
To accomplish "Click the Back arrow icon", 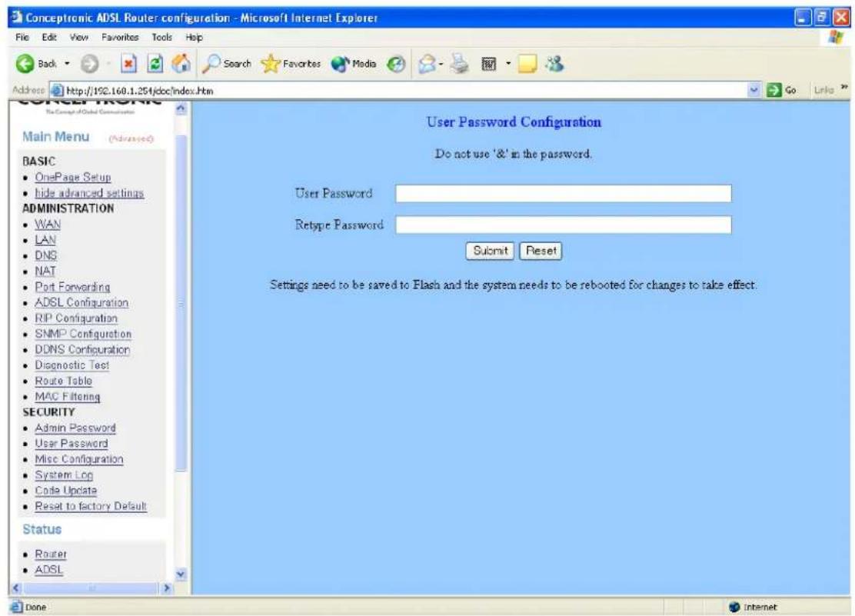I will pyautogui.click(x=24, y=64).
